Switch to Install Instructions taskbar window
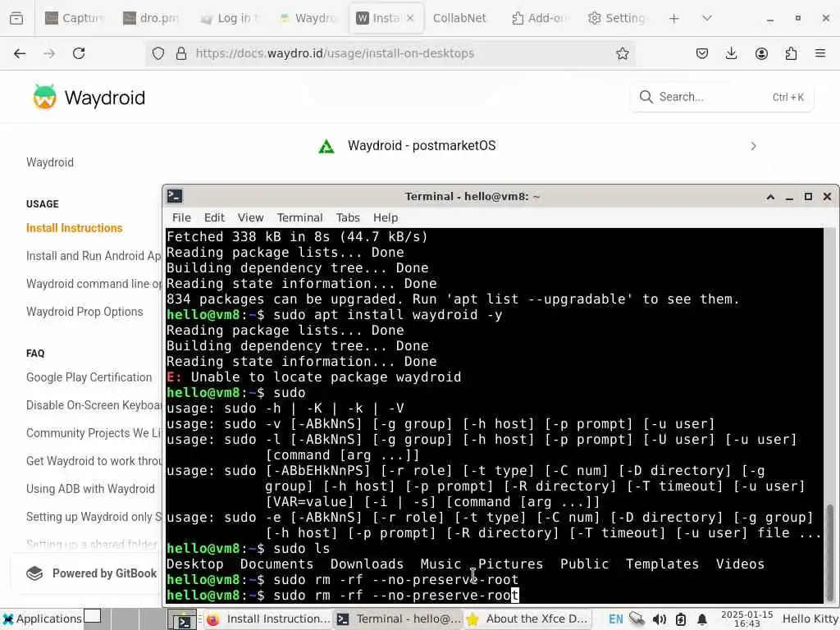This screenshot has height=630, width=840. coord(268,619)
